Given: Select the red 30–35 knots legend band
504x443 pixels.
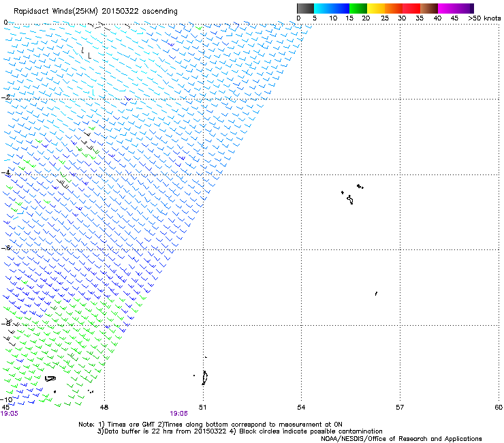Looking at the screenshot, I should coord(411,8).
